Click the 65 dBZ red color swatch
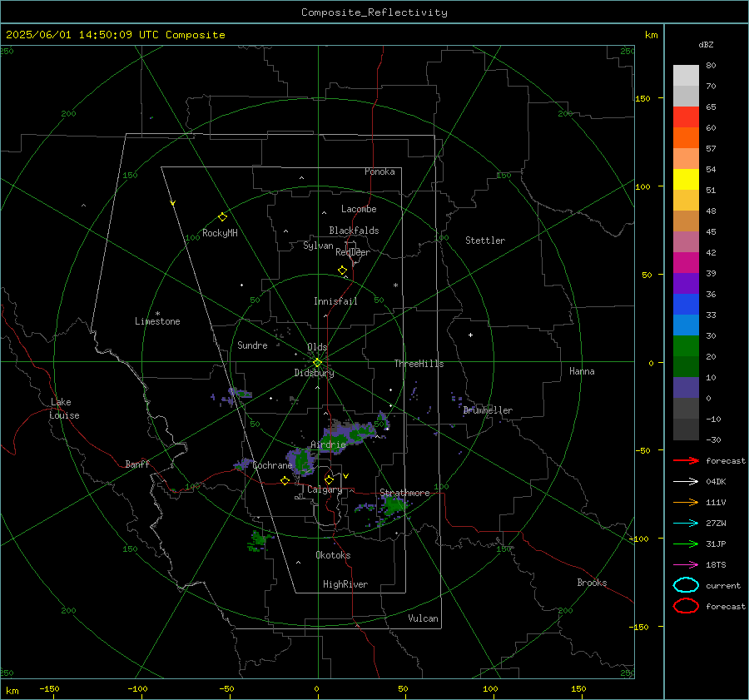This screenshot has width=749, height=700. (686, 117)
